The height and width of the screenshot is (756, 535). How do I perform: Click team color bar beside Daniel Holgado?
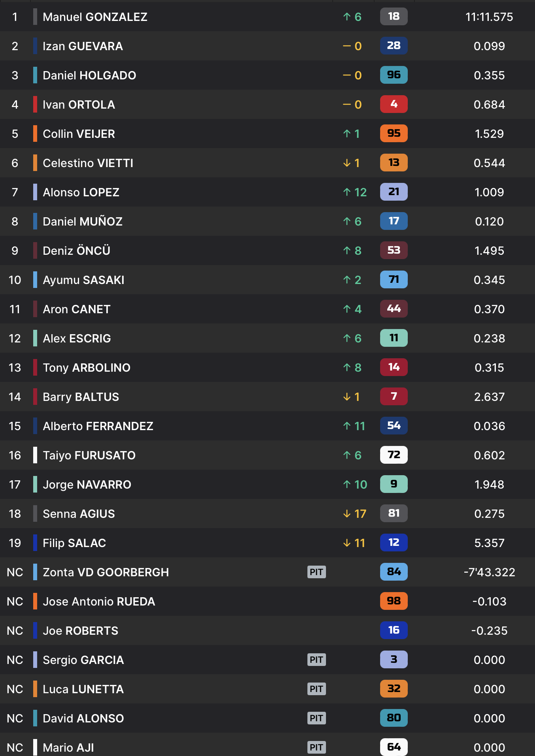click(x=35, y=75)
